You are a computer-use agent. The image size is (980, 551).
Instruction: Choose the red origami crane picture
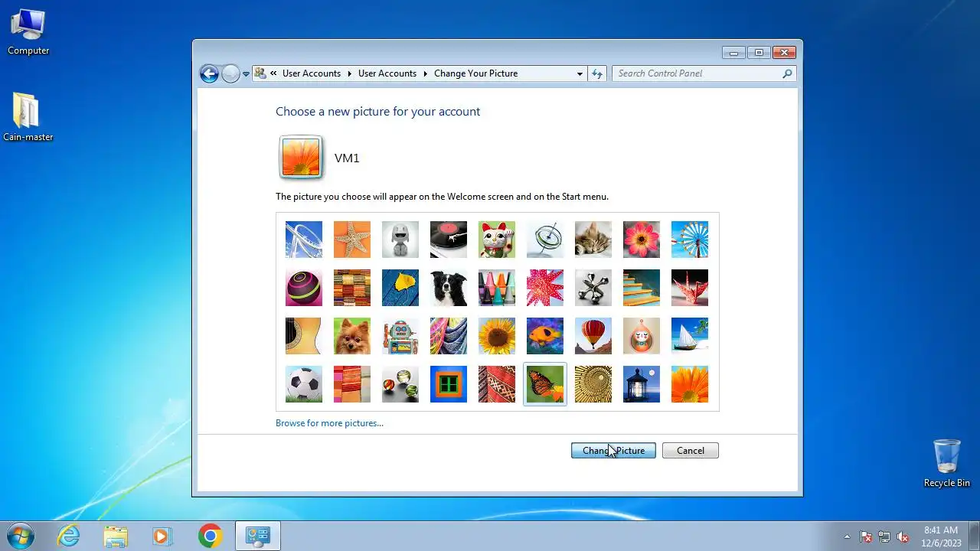click(x=690, y=288)
